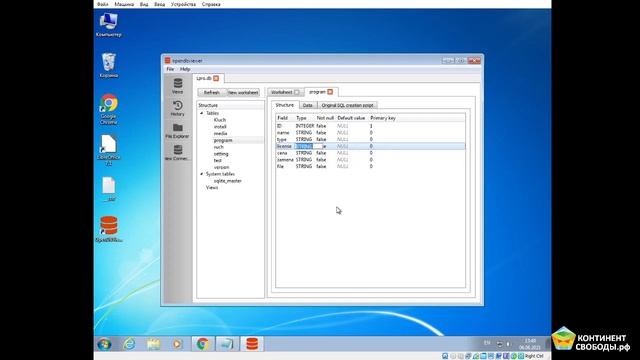
Task: Select the ruch table in tree
Action: point(219,147)
